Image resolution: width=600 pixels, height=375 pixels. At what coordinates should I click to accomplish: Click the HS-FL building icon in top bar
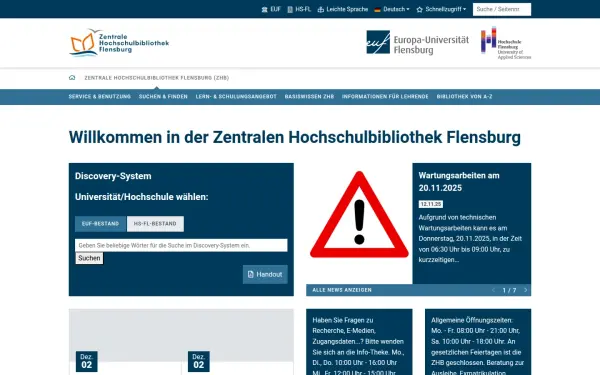pyautogui.click(x=290, y=10)
